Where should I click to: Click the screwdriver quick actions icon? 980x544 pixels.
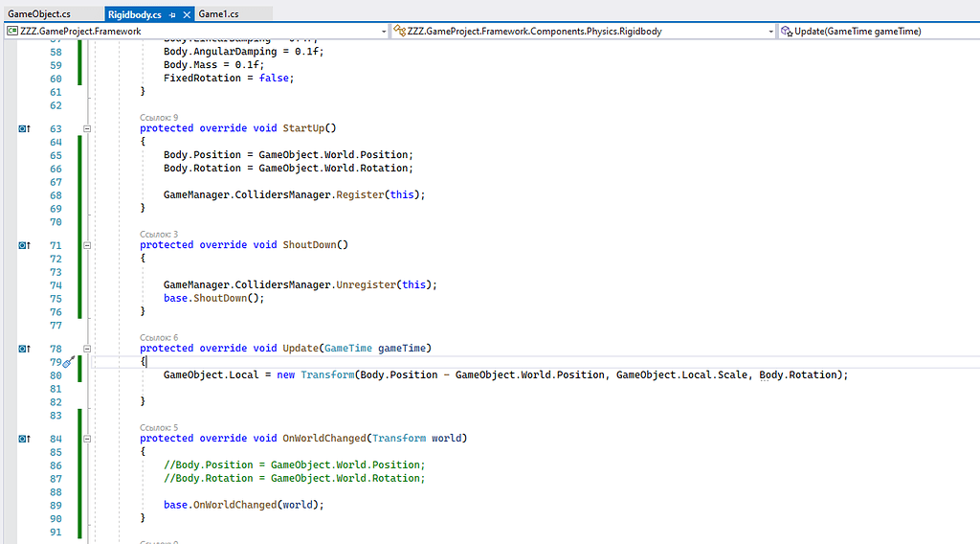pos(68,363)
